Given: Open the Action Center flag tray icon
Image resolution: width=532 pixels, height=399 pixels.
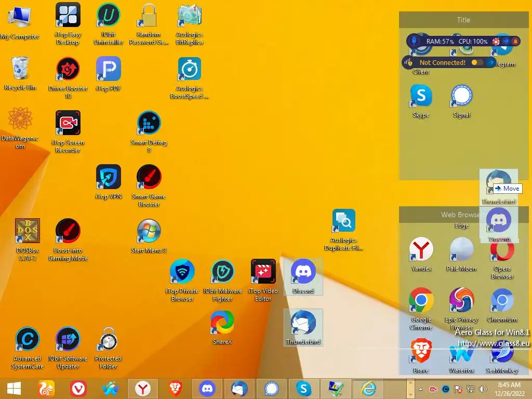Looking at the screenshot, I should [458, 389].
